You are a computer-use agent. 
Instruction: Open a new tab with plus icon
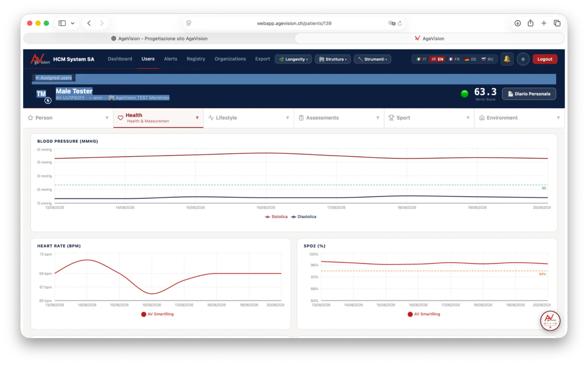[x=544, y=23]
